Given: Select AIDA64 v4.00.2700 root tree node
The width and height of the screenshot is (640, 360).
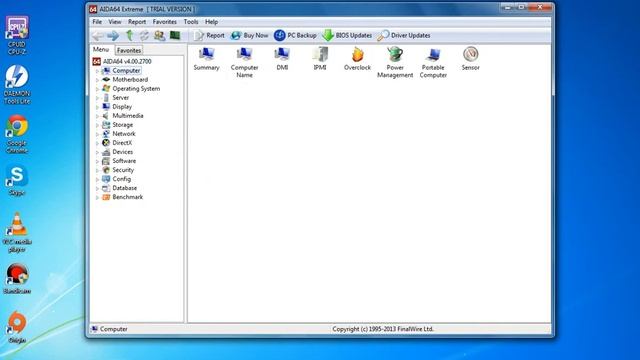Looking at the screenshot, I should coord(127,61).
